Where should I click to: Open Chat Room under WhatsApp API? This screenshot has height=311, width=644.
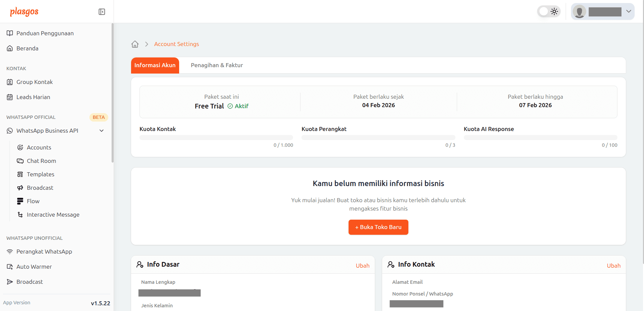pyautogui.click(x=41, y=161)
